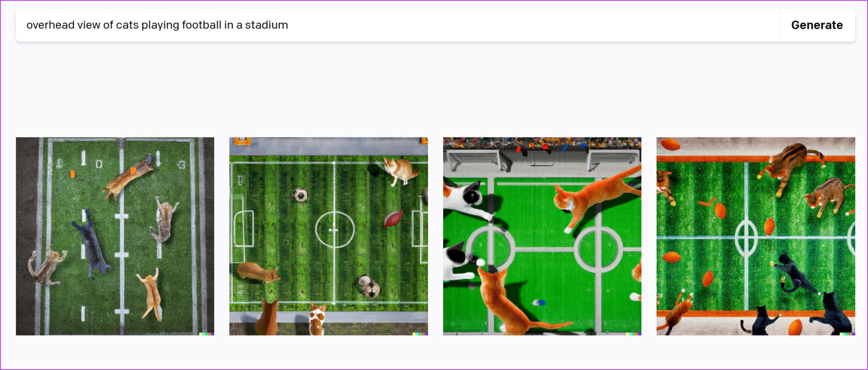Focus the prompt text input field
The height and width of the screenshot is (370, 868).
coord(398,25)
